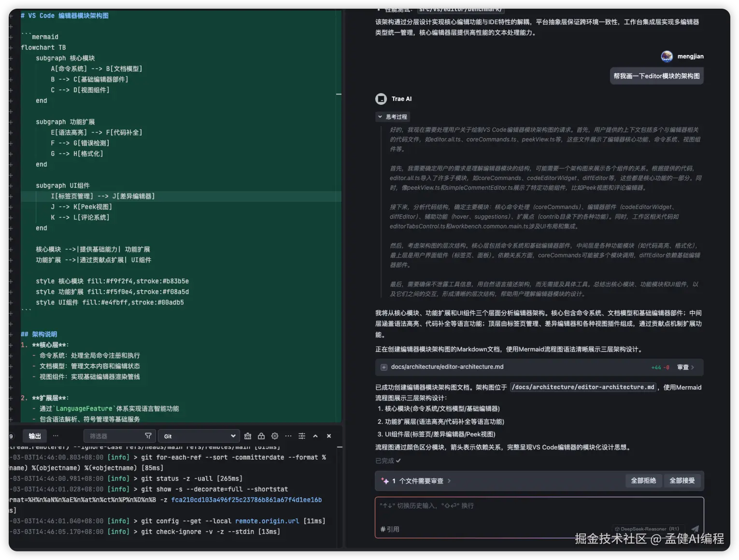Viewport: 739px width, 560px height.
Task: Maximize panel with up chevron icon
Action: pos(315,436)
